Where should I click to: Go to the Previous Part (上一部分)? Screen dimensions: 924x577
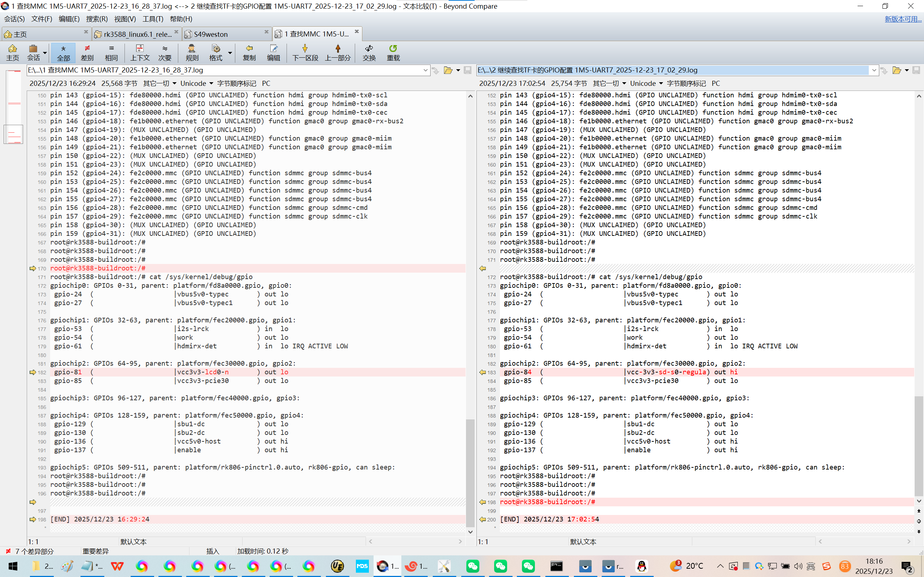[337, 52]
